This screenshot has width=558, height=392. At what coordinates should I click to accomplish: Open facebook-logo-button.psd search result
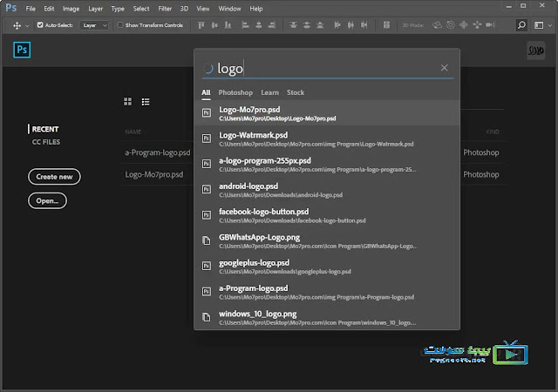(x=327, y=215)
